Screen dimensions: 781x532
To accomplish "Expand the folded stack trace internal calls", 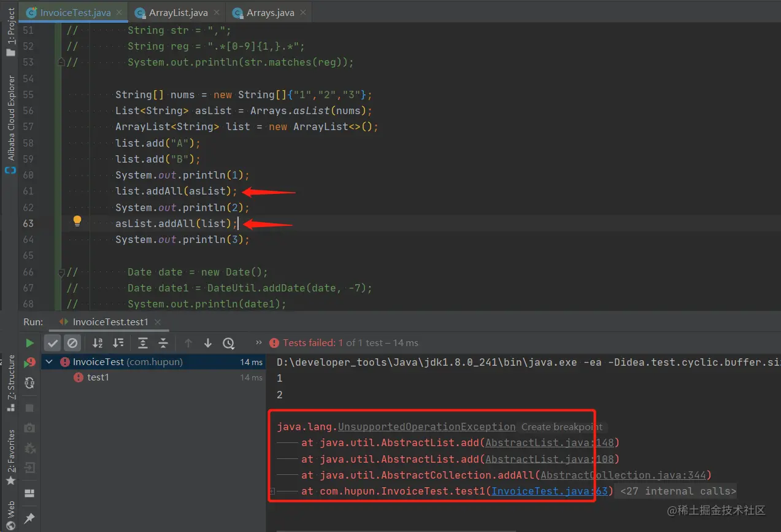I will pyautogui.click(x=272, y=492).
